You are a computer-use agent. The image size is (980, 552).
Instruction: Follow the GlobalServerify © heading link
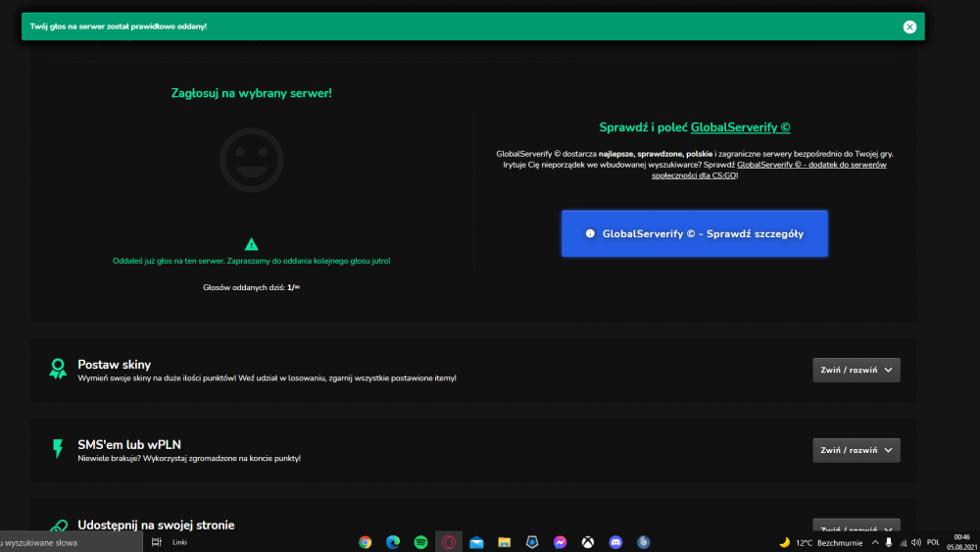[x=740, y=127]
